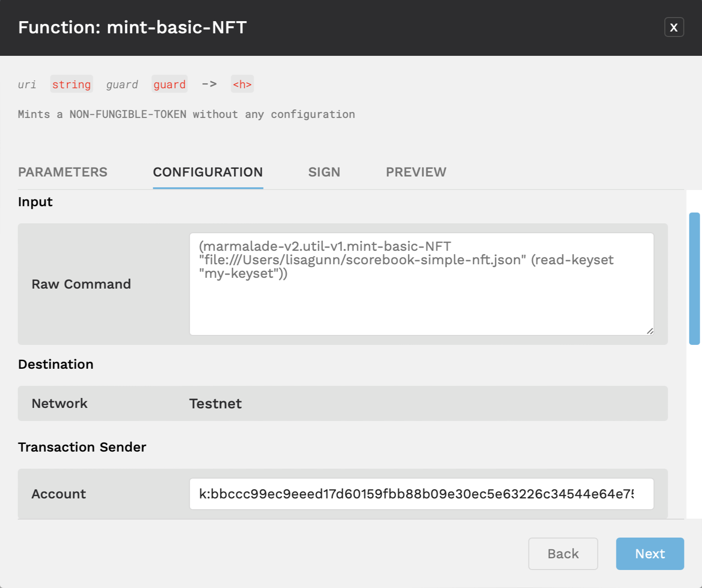
Task: Click the vertical scrollbar thumb
Action: (694, 279)
